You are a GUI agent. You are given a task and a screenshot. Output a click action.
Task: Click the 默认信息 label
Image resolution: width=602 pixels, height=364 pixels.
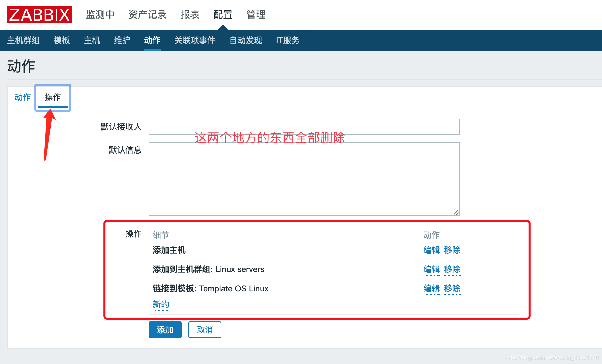(x=125, y=150)
